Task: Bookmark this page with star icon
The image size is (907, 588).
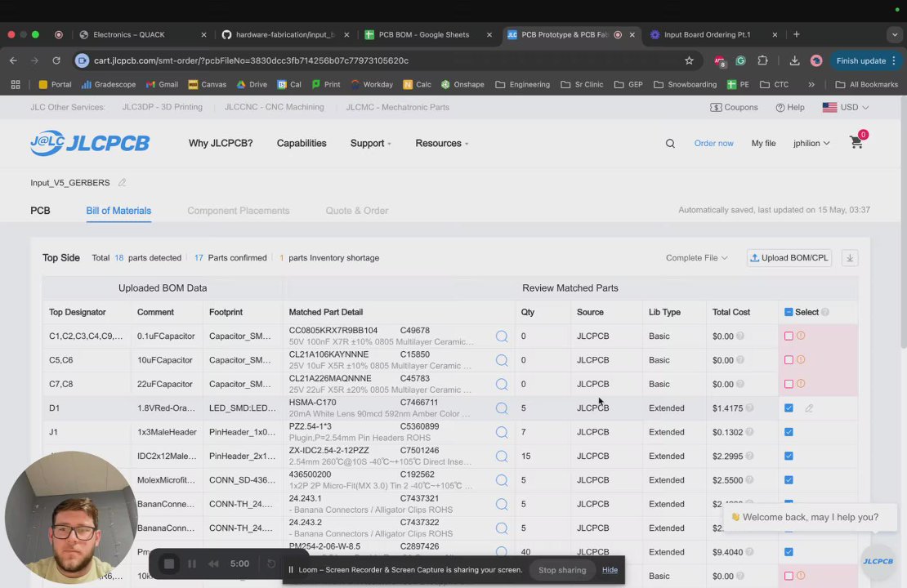Action: (x=689, y=60)
